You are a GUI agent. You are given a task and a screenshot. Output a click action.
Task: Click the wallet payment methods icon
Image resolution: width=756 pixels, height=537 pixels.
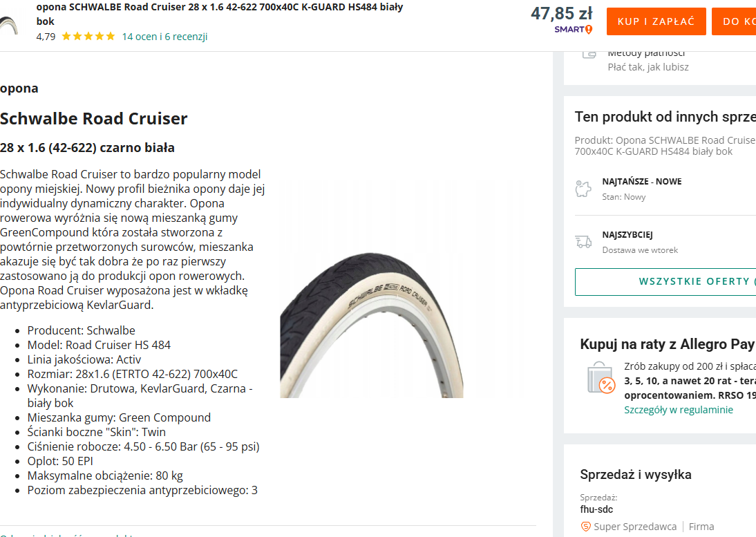588,54
